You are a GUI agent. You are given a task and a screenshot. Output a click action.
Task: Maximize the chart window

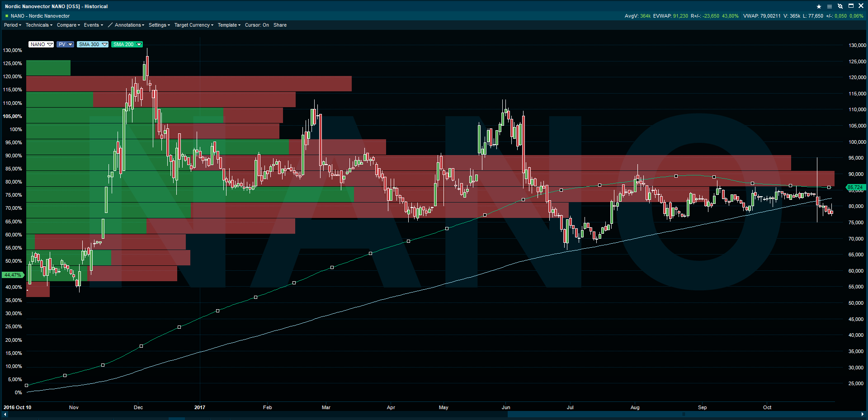pos(851,6)
